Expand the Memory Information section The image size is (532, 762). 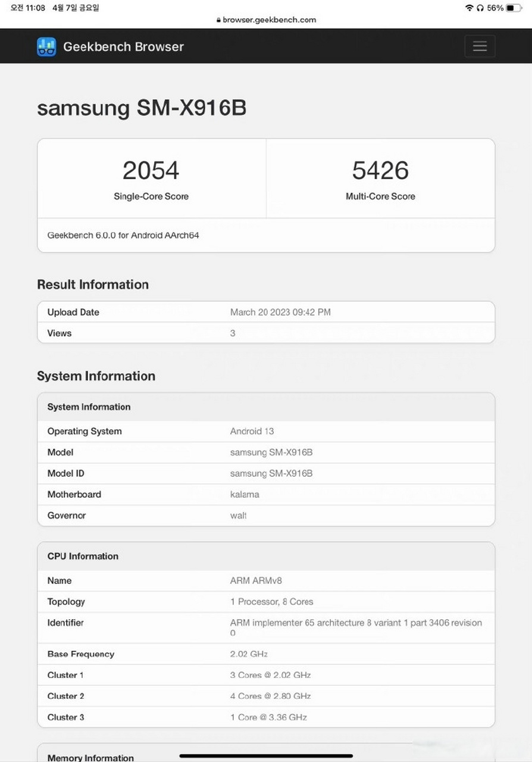click(x=90, y=757)
